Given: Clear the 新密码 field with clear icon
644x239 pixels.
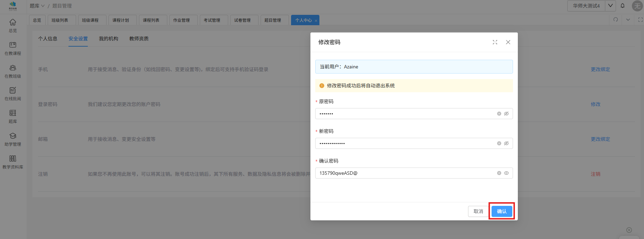Looking at the screenshot, I should coord(499,143).
